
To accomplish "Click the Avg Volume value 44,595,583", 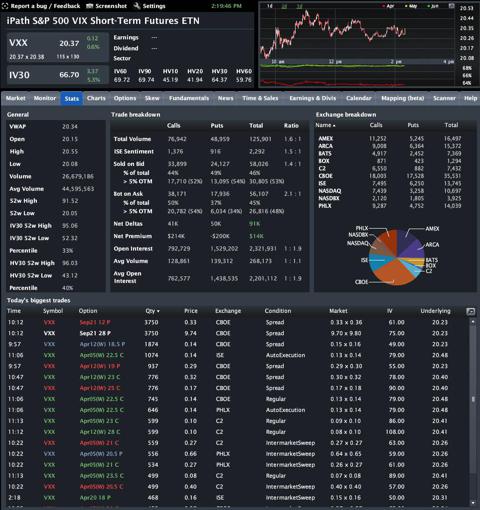I will tap(78, 189).
